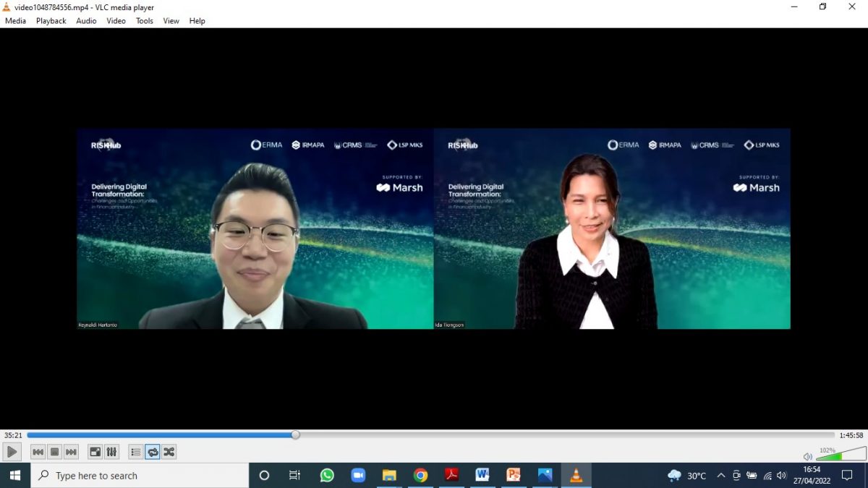Open the Media menu

click(15, 21)
